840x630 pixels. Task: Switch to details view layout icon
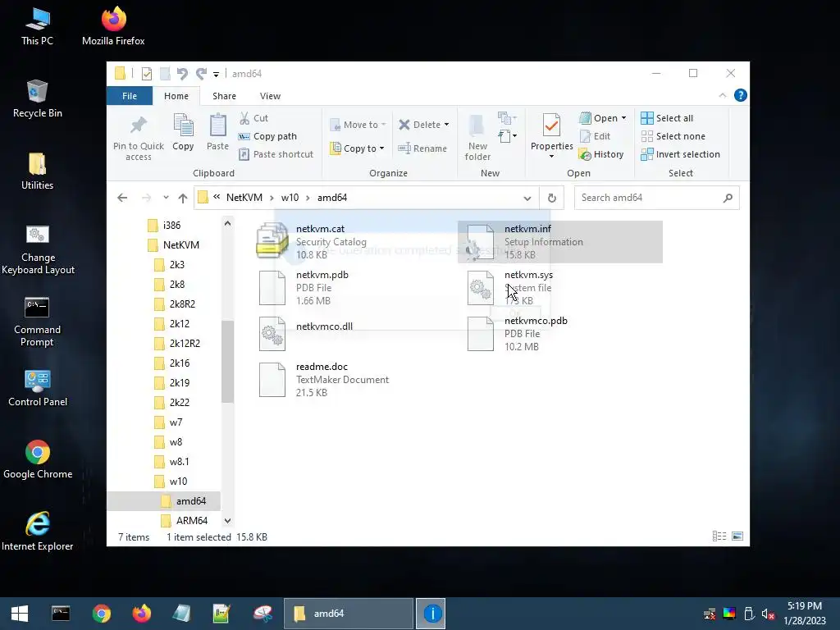click(719, 536)
